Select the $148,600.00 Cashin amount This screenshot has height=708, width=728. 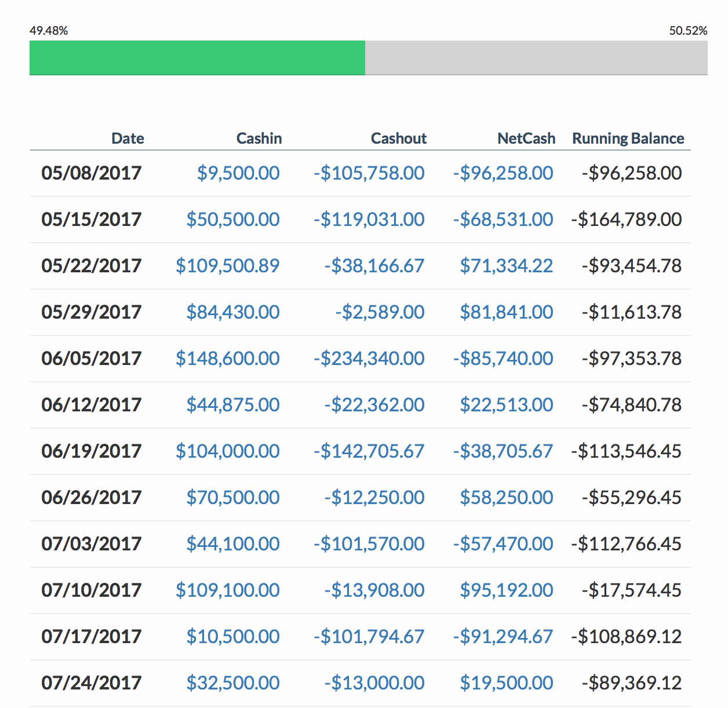pos(228,358)
